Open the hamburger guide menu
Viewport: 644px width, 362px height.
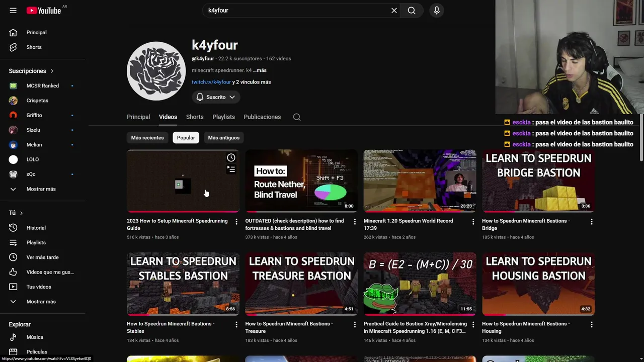13,10
